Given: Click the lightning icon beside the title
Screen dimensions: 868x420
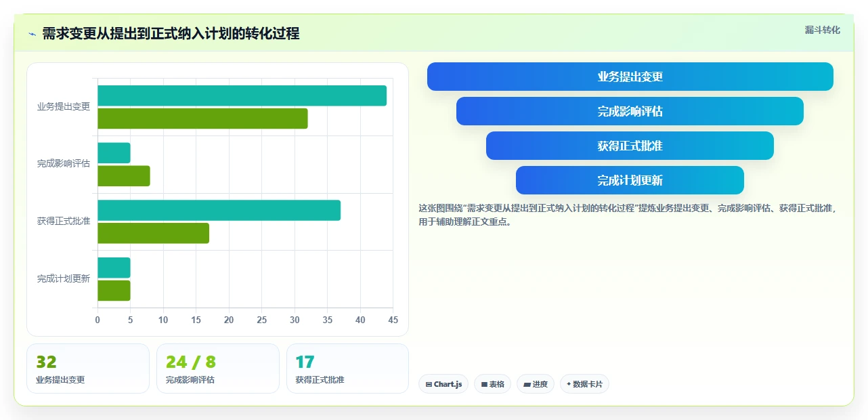Looking at the screenshot, I should tap(32, 34).
